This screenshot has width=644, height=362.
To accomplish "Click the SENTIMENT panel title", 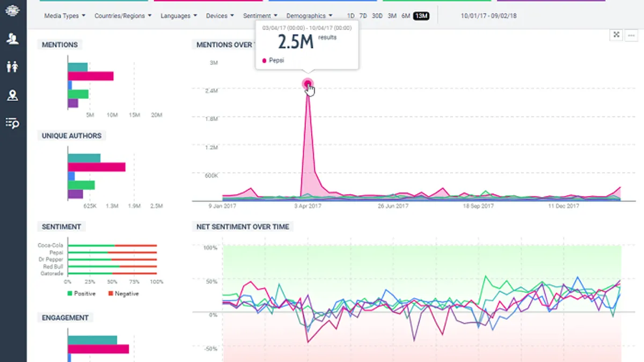I will pos(61,227).
